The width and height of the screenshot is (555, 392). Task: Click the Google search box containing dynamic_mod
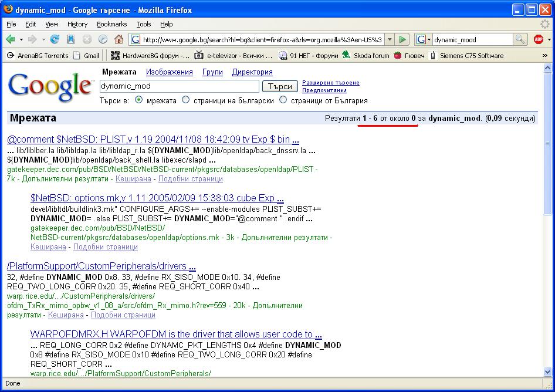click(x=180, y=86)
